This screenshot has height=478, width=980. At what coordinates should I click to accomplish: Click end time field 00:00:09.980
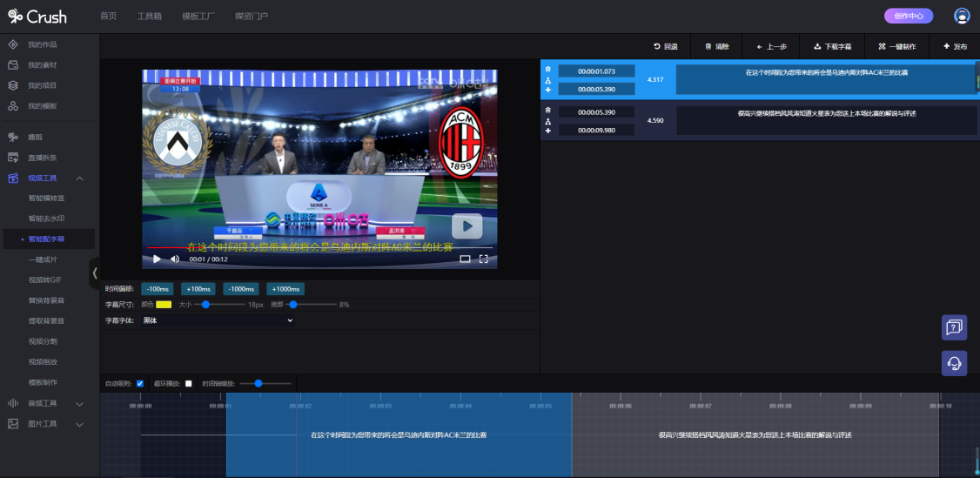click(596, 130)
